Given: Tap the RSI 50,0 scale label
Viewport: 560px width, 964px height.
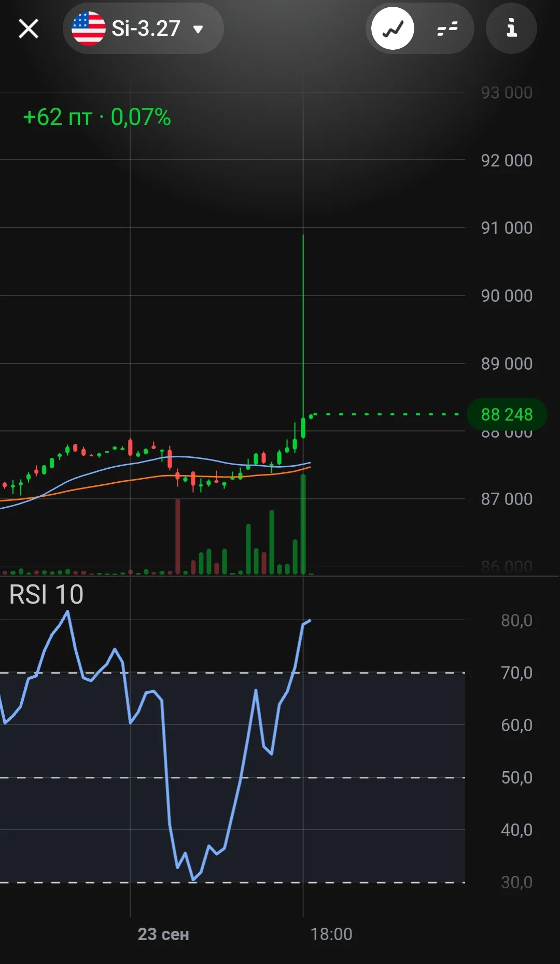Looking at the screenshot, I should (x=516, y=777).
